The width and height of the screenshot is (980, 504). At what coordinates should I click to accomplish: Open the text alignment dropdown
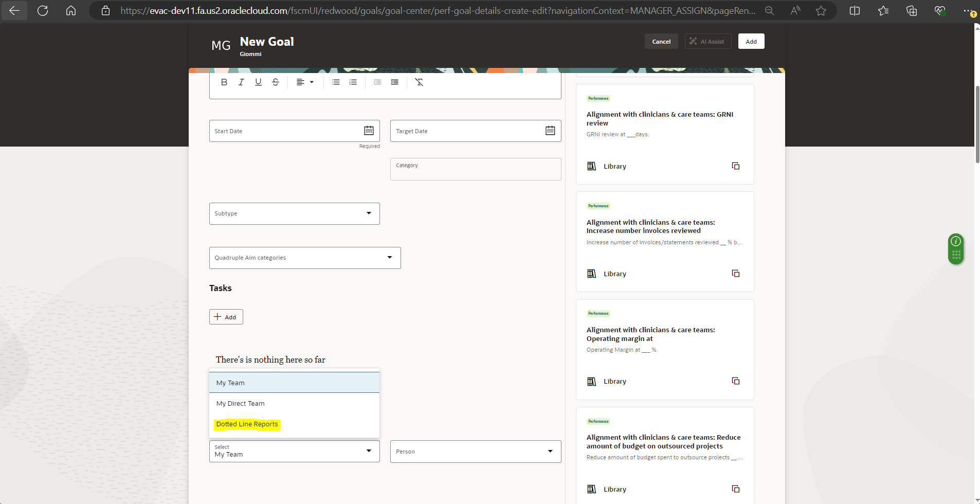pyautogui.click(x=305, y=82)
